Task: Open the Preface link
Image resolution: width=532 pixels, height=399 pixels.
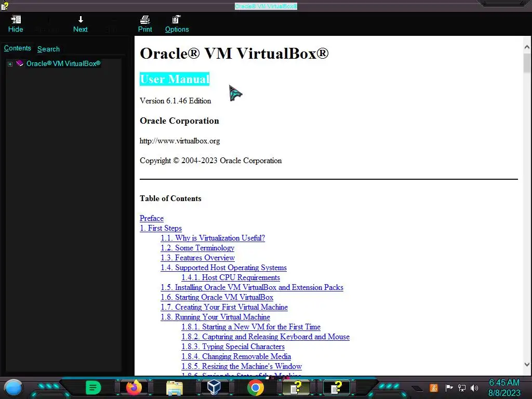Action: pos(152,218)
